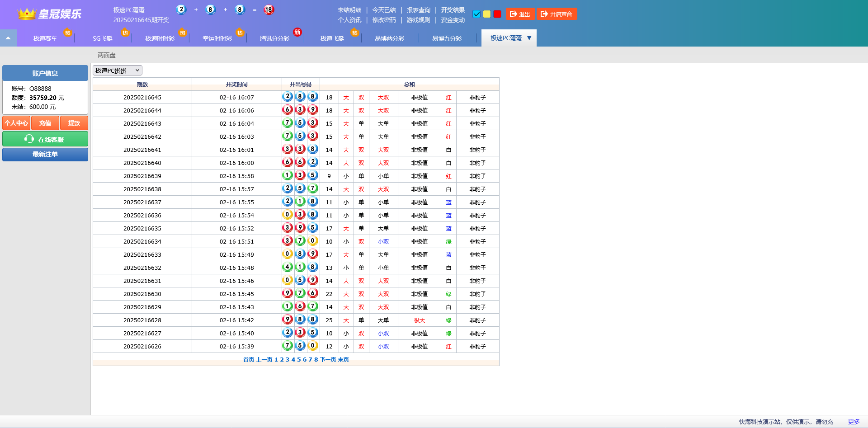Switch to the 极速赛车 tab
Image resolution: width=868 pixels, height=428 pixels.
click(45, 38)
